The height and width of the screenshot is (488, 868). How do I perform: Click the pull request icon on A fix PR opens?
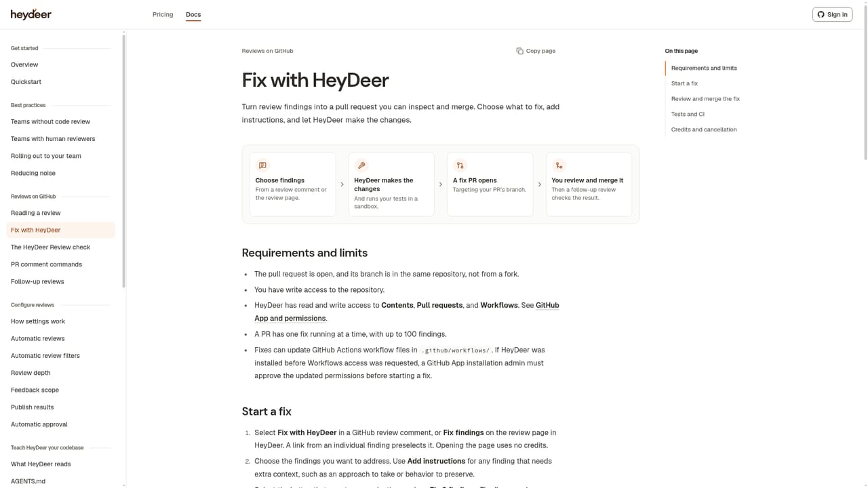pyautogui.click(x=460, y=165)
